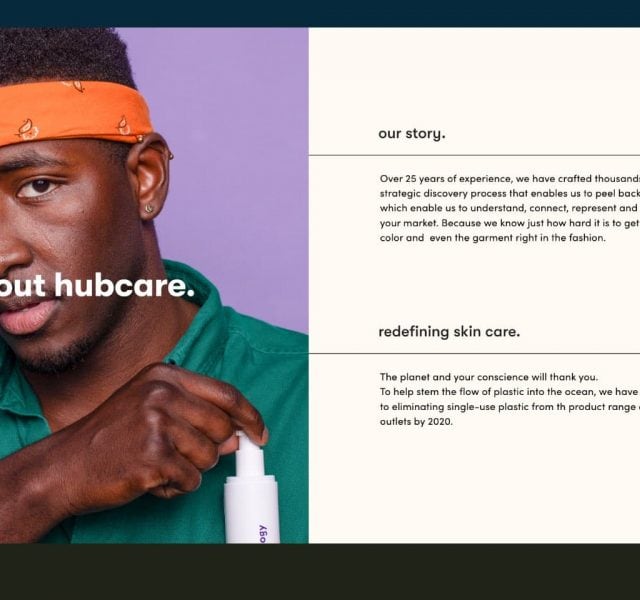The width and height of the screenshot is (640, 600).
Task: Click the divider line beneath "our story."
Action: pyautogui.click(x=474, y=156)
